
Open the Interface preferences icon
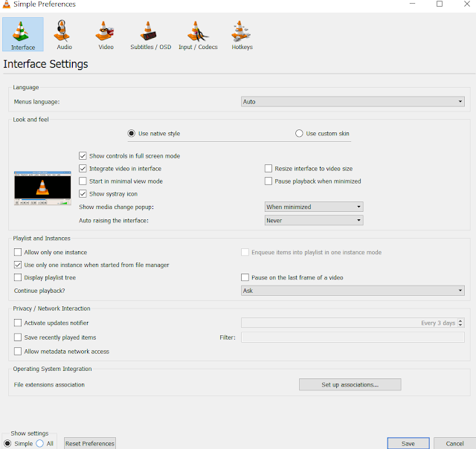point(23,34)
